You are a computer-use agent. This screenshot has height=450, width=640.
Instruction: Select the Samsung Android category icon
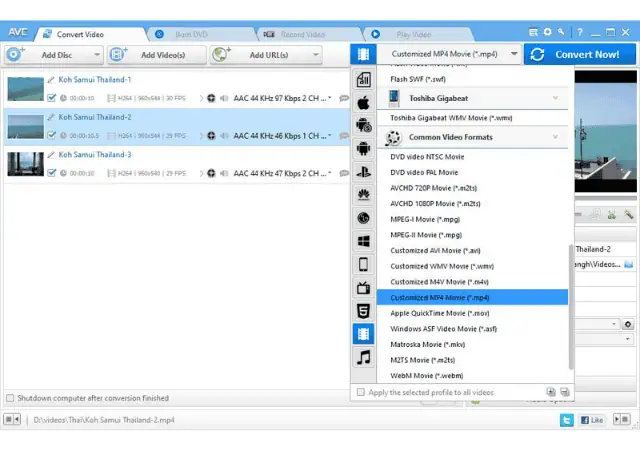point(363,125)
